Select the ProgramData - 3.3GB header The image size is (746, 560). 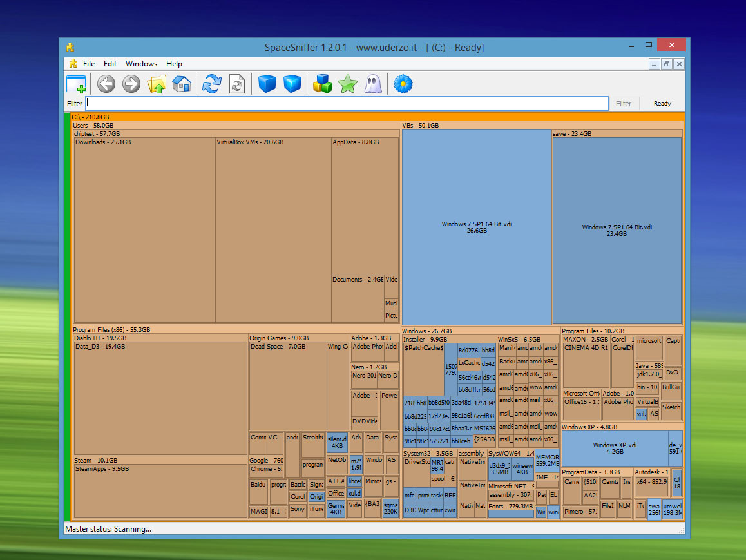[597, 472]
